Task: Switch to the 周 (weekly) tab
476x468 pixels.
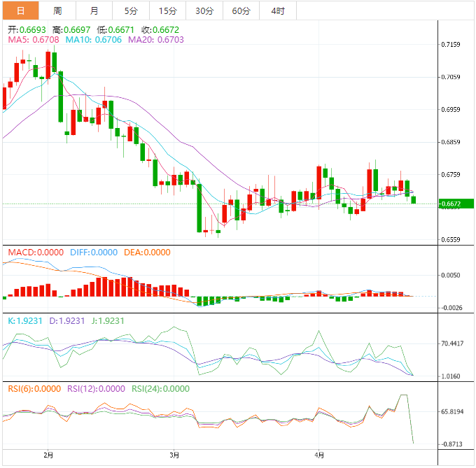Action: (x=57, y=10)
